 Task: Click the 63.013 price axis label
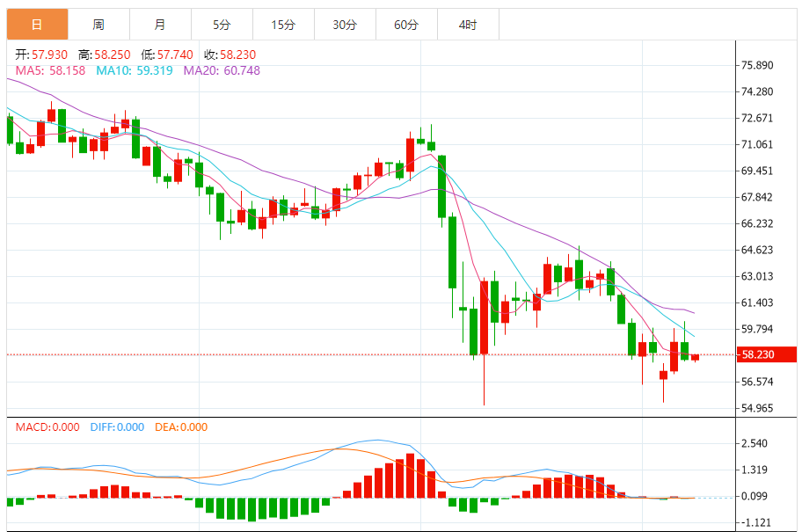coord(757,276)
